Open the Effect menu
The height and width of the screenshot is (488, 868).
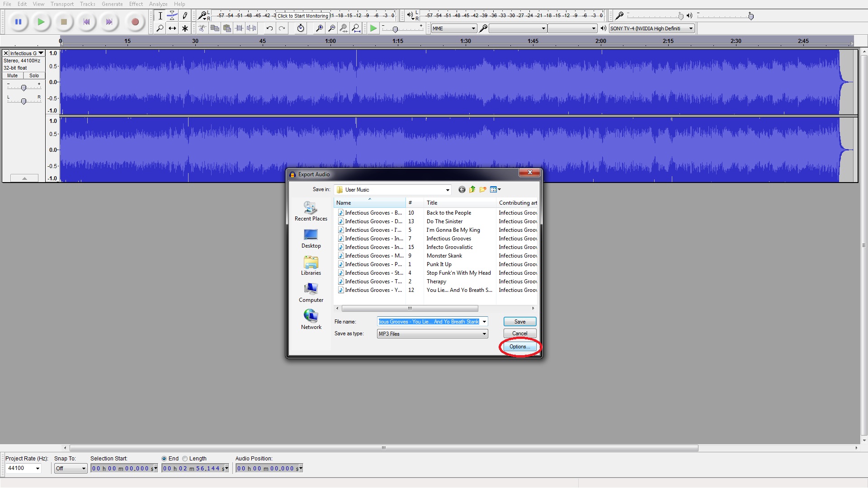click(136, 4)
